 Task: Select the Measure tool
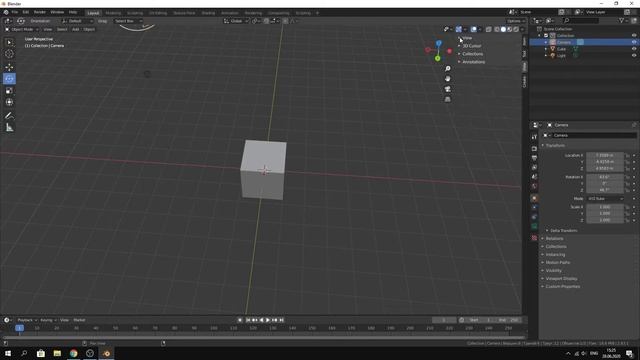[x=9, y=128]
